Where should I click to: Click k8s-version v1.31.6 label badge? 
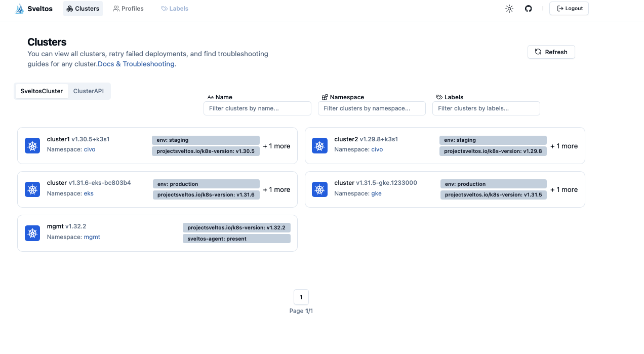[x=206, y=194]
